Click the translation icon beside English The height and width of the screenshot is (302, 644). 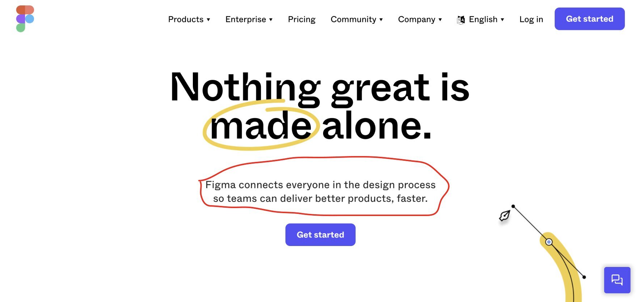click(461, 19)
